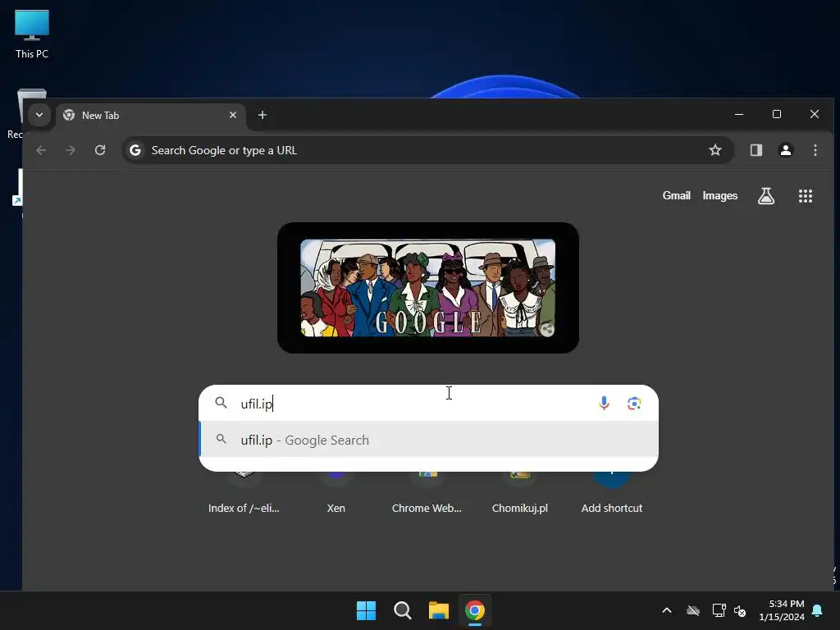Open Search Labs flask icon

(x=766, y=196)
